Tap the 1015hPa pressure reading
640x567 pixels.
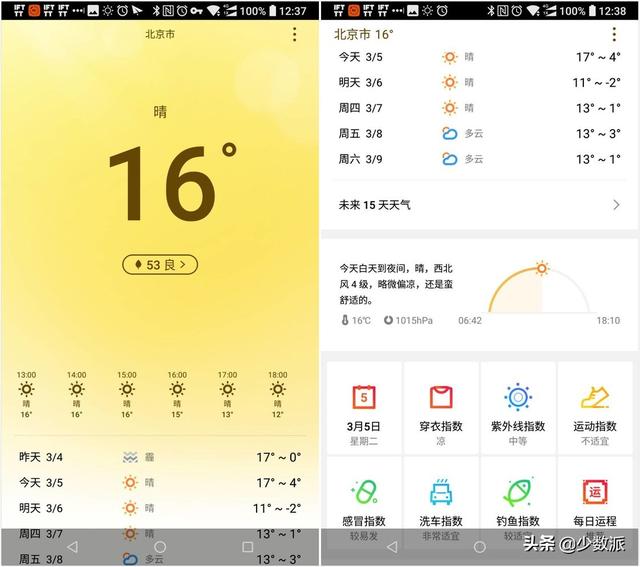[408, 320]
